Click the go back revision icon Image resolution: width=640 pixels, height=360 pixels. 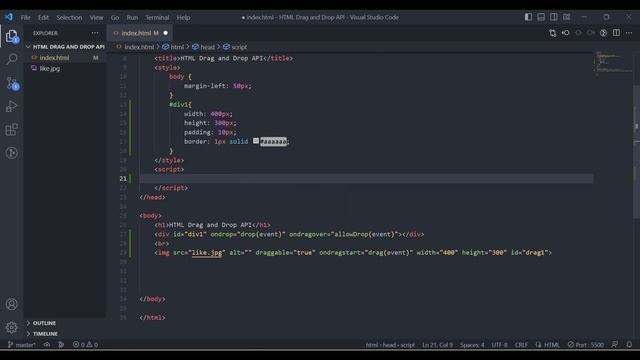pos(565,33)
